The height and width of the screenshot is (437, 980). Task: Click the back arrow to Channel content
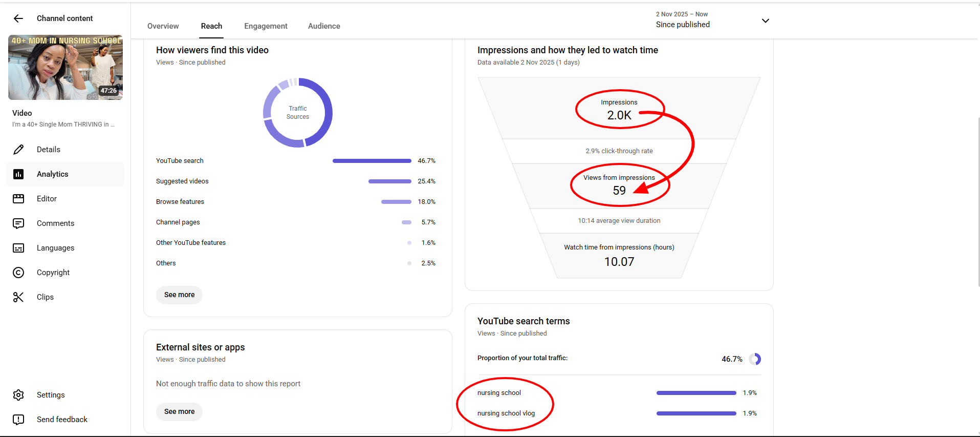tap(18, 18)
